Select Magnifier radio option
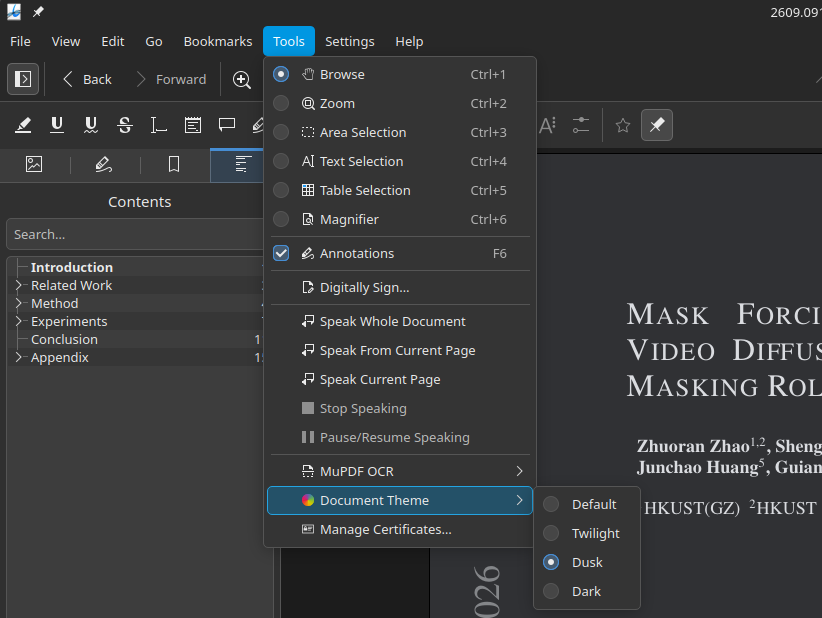 coord(281,219)
